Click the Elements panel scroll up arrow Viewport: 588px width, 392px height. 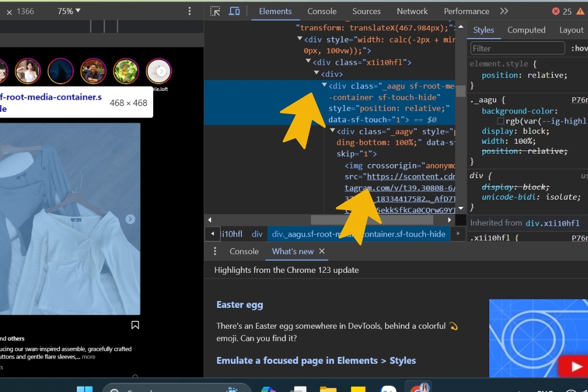[x=461, y=27]
